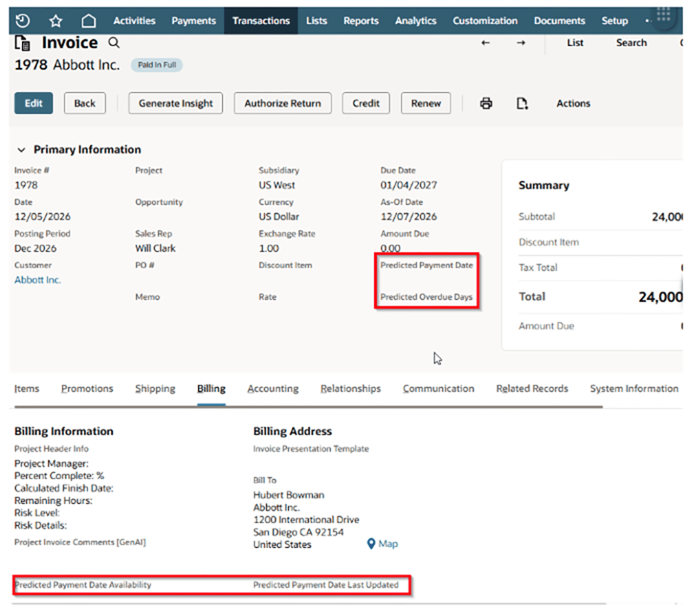The image size is (687, 616).
Task: Click sales rep Will Clark
Action: tap(155, 248)
